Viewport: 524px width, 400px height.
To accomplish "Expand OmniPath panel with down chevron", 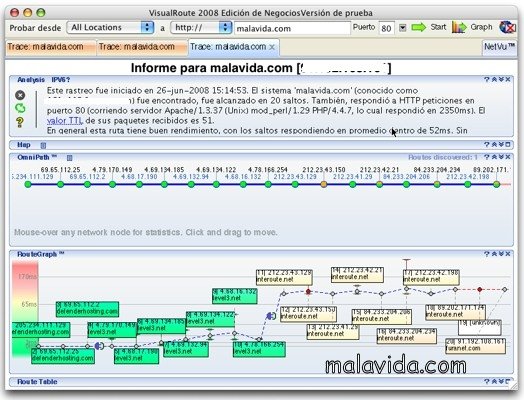I will (501, 157).
